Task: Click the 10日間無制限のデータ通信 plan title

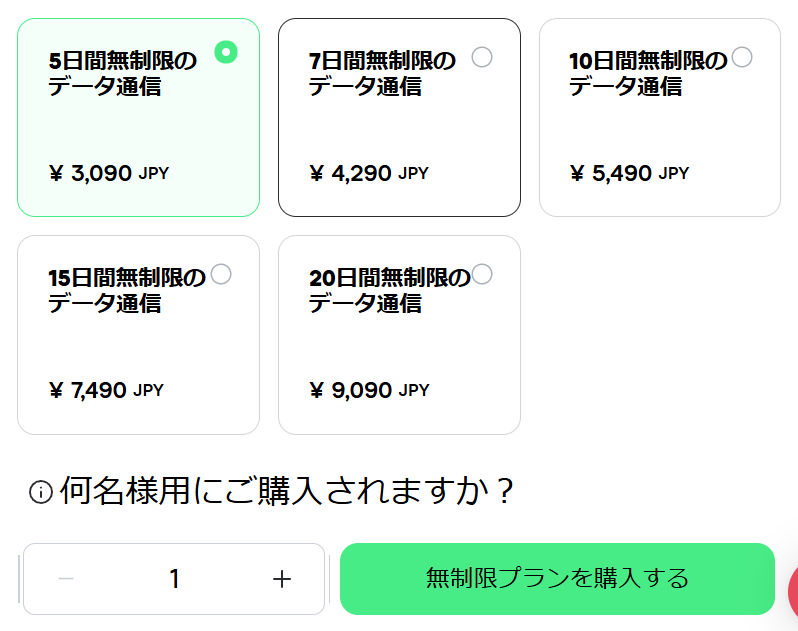Action: (648, 74)
